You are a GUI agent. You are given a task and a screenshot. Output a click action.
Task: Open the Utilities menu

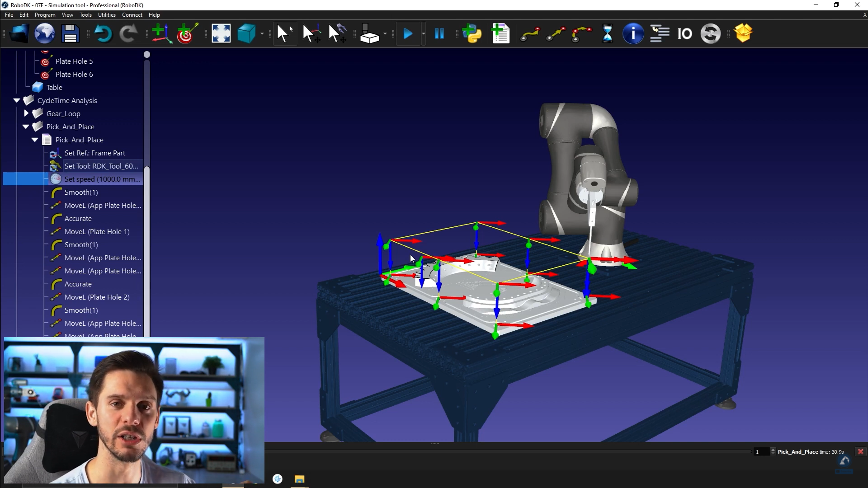click(107, 15)
